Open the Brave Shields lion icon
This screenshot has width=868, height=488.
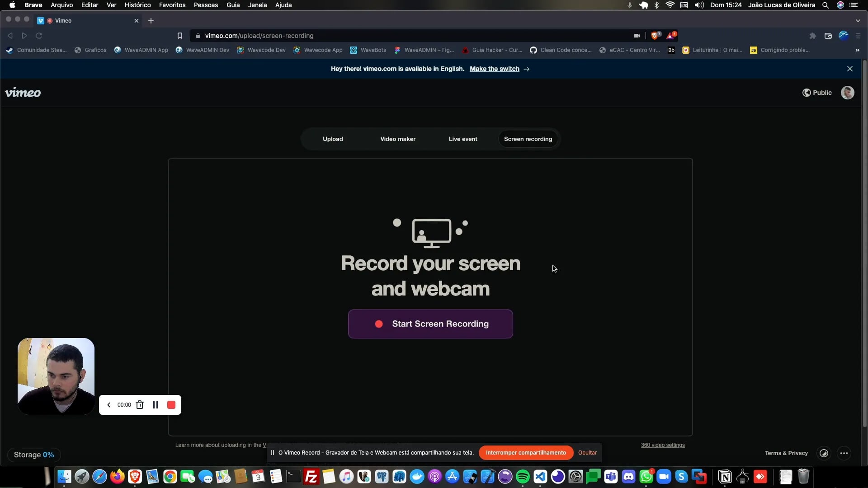655,36
